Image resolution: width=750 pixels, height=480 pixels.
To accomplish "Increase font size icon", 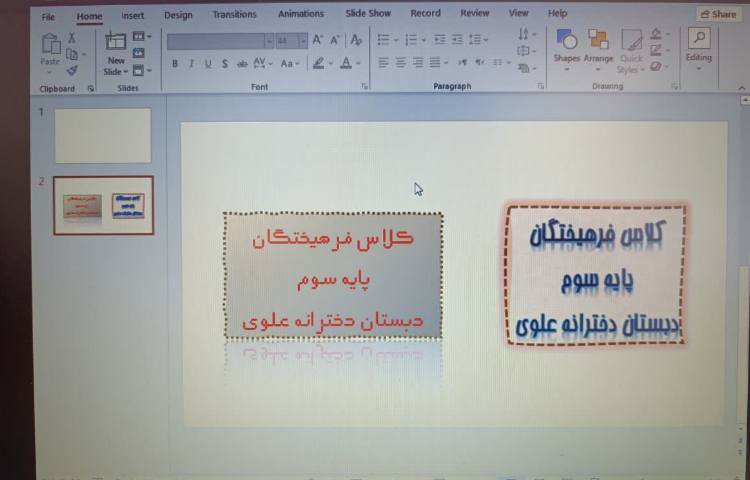I will coord(318,40).
